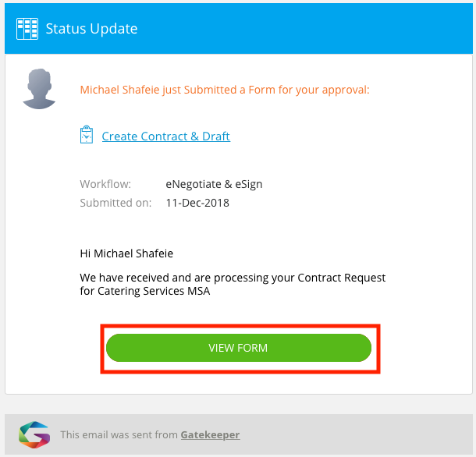Screen dimensions: 476x457
Task: Click the Workflow: field label
Action: point(105,184)
